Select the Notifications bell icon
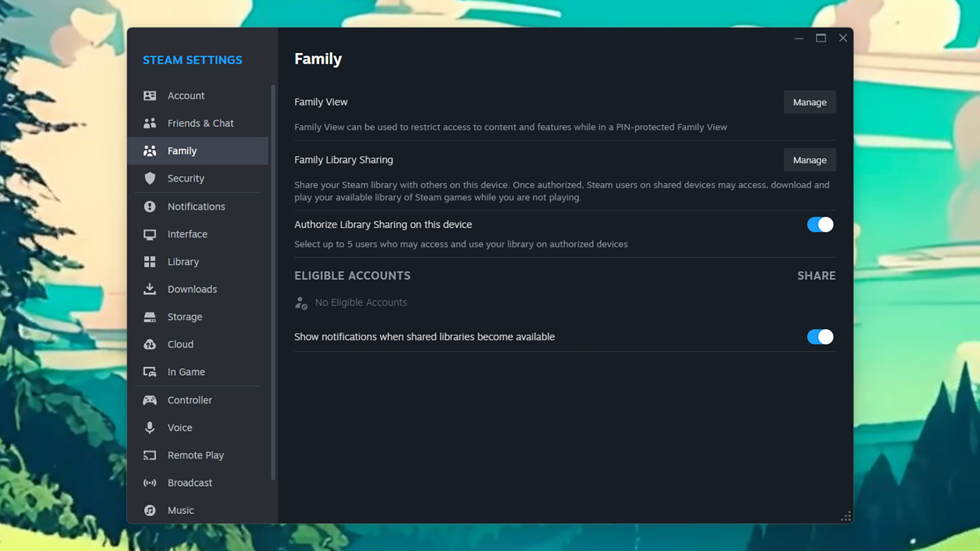The image size is (980, 551). click(151, 206)
